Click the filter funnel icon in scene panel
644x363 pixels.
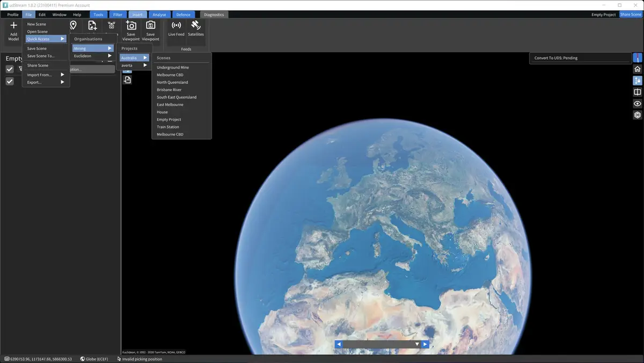pyautogui.click(x=20, y=69)
